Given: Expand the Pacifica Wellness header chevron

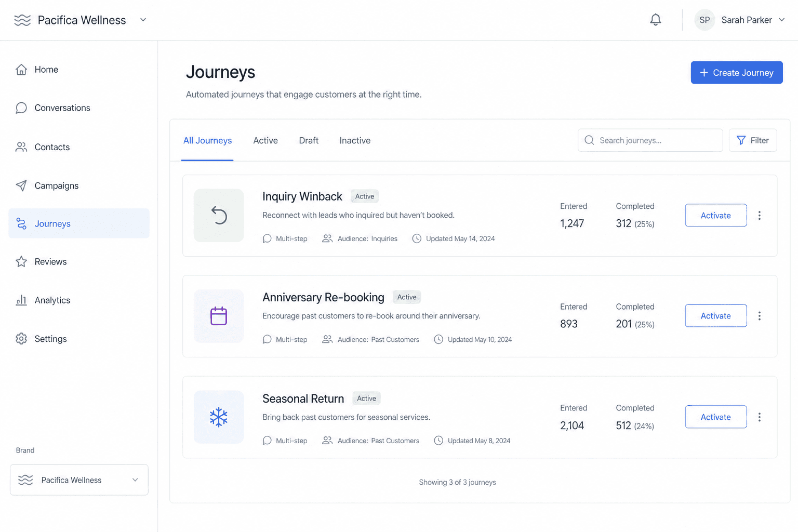Looking at the screenshot, I should [143, 20].
